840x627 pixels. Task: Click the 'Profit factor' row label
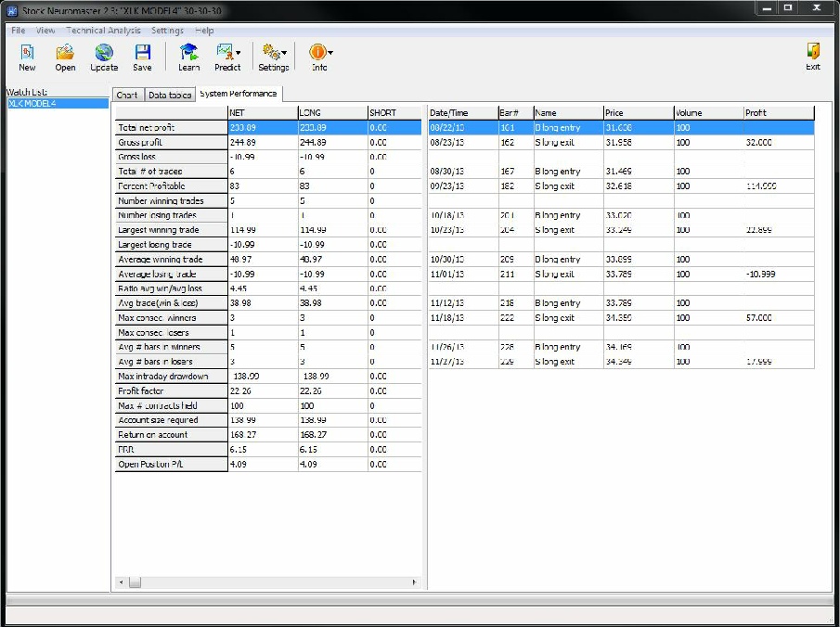[x=172, y=390]
